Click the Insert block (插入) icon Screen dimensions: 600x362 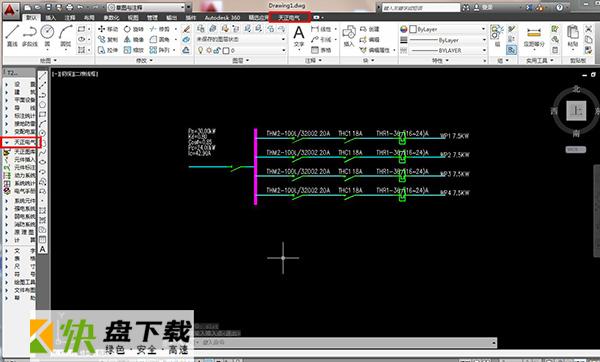(349, 36)
